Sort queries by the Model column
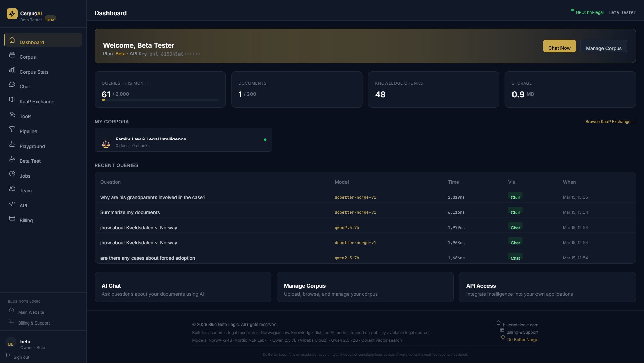 (341, 182)
